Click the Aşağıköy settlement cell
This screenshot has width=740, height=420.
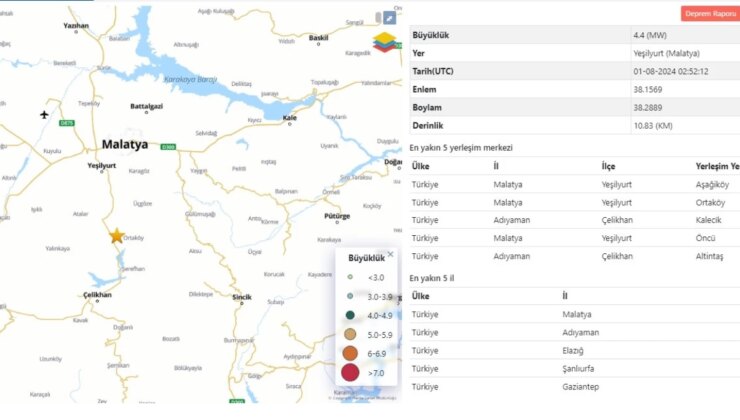coord(712,185)
